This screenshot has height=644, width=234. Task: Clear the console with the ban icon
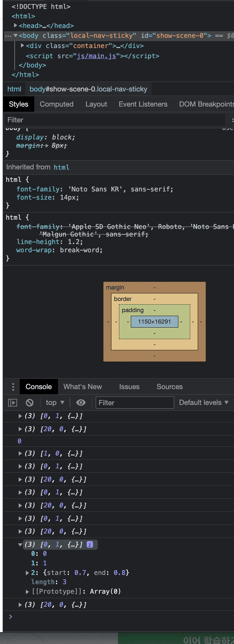30,403
